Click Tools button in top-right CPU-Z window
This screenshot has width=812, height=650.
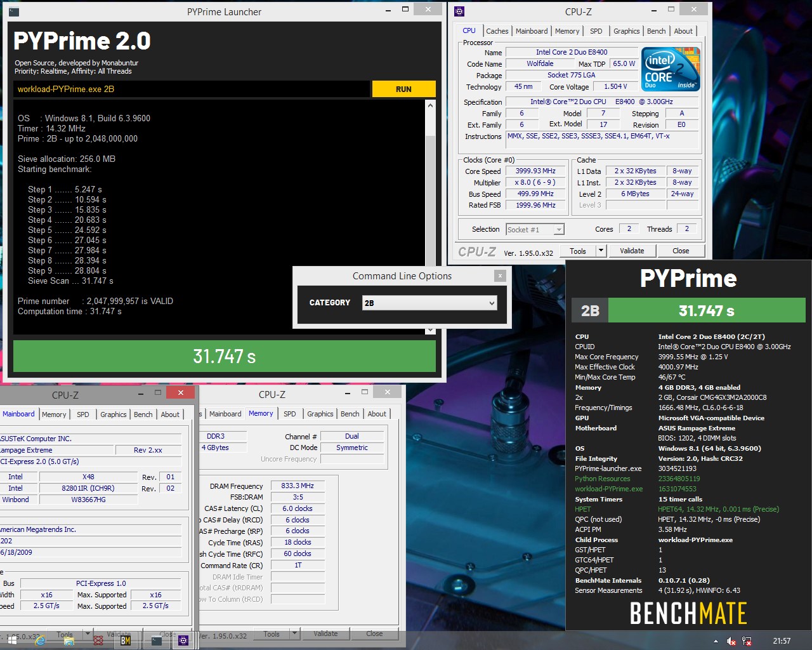[578, 251]
